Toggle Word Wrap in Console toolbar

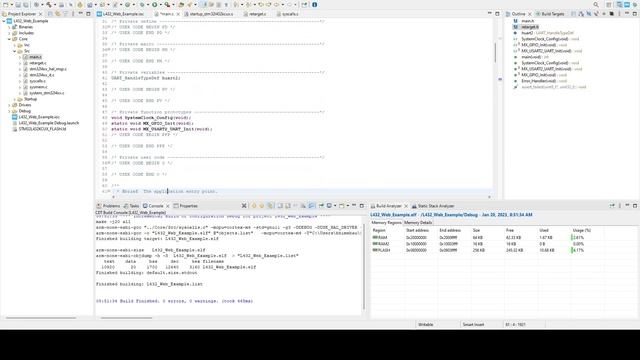point(312,206)
